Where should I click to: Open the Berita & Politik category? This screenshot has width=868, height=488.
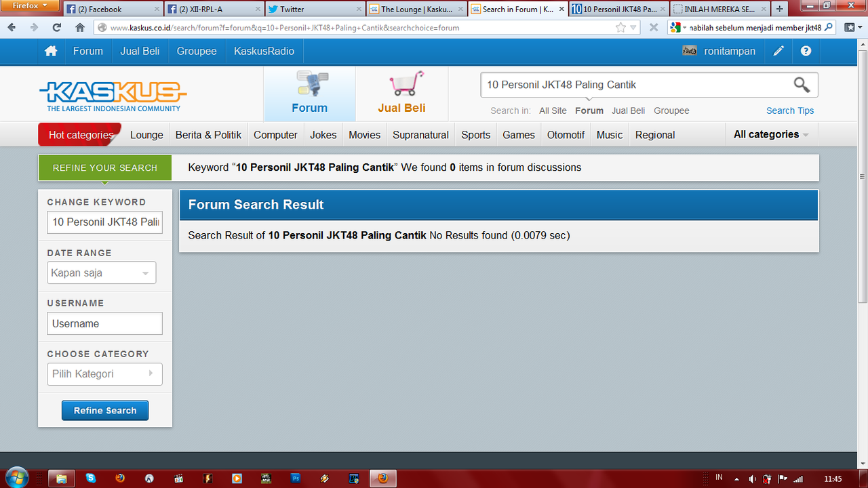(x=208, y=135)
